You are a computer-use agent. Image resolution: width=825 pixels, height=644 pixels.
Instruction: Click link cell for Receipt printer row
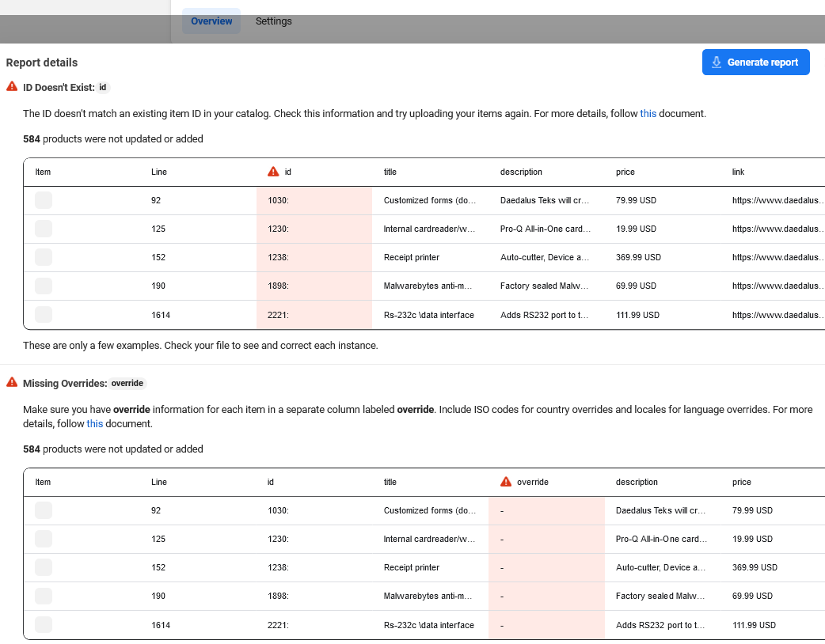[x=776, y=257]
